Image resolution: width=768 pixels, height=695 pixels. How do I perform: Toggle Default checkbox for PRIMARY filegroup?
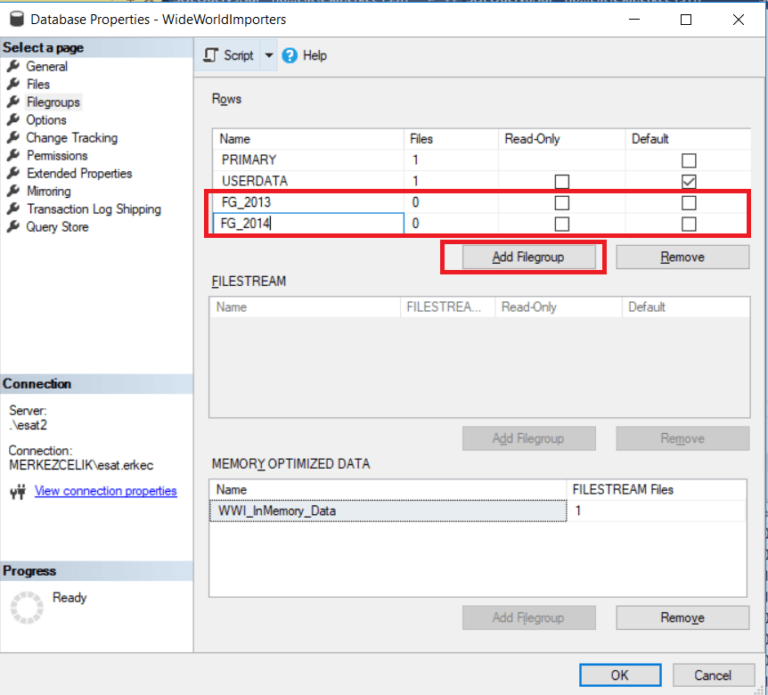[x=689, y=160]
